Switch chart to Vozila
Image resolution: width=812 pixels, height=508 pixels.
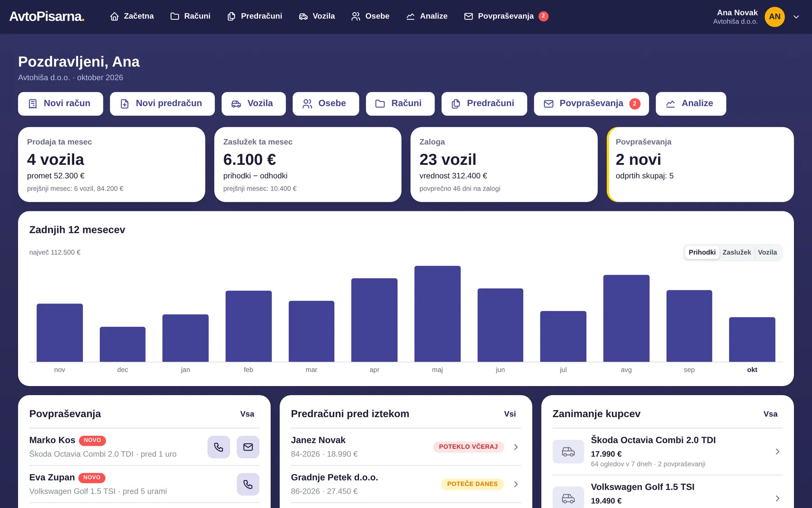click(767, 252)
